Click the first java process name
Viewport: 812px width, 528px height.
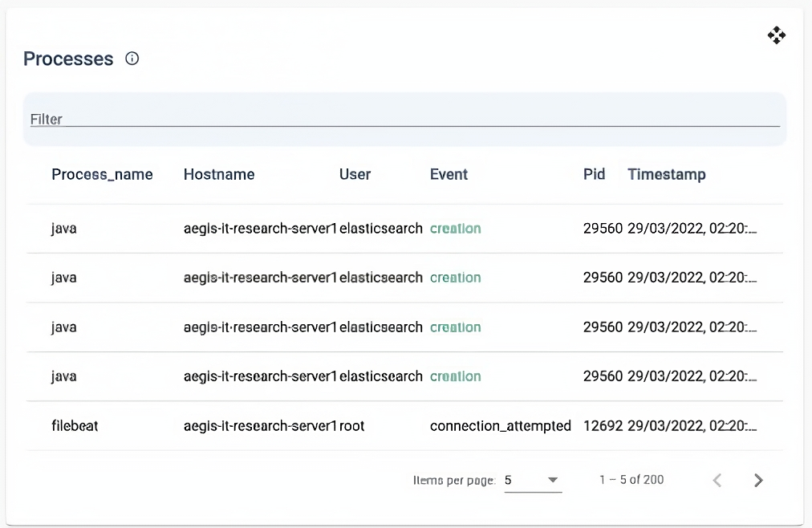[x=63, y=229]
